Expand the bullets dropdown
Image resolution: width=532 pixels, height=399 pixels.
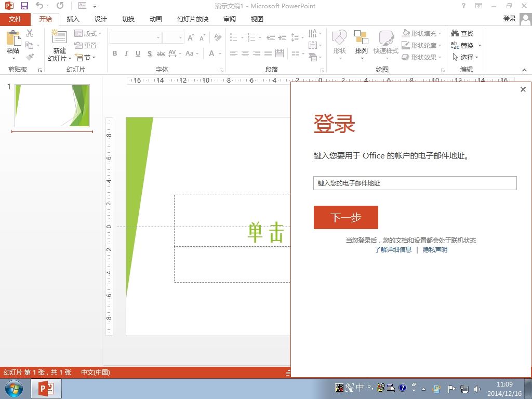(x=242, y=37)
